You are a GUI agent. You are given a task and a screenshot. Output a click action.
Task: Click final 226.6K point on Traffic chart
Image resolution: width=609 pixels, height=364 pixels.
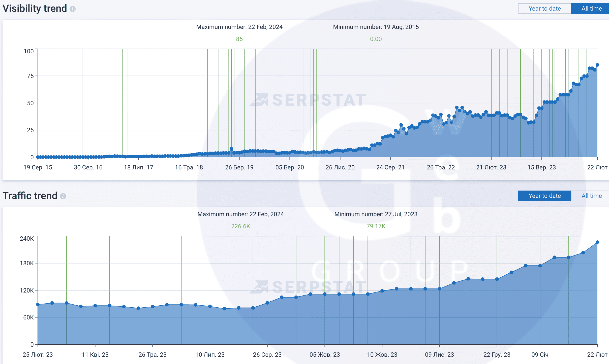click(597, 242)
